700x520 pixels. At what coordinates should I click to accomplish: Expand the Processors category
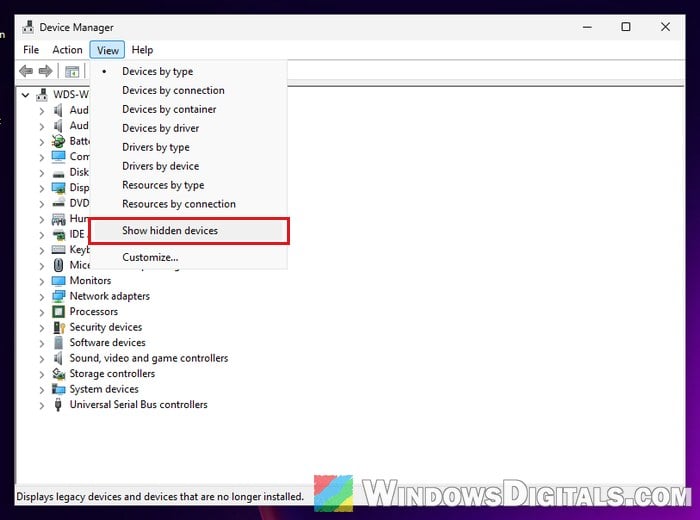[x=42, y=312]
